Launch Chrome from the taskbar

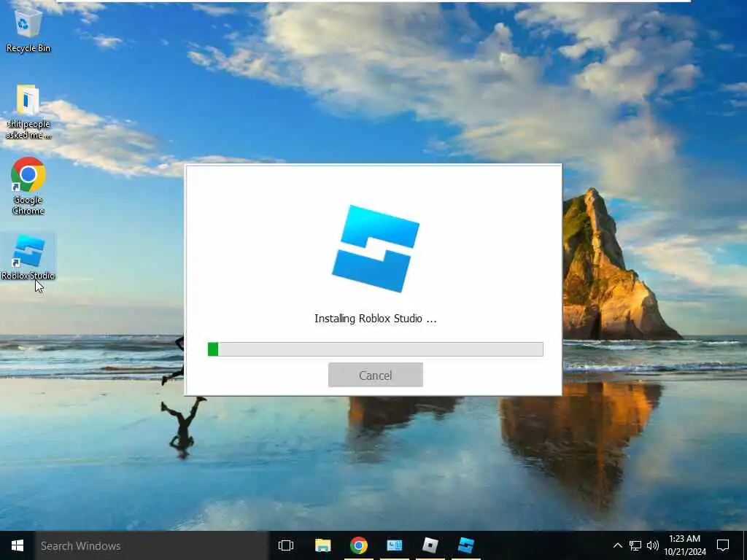pos(359,545)
